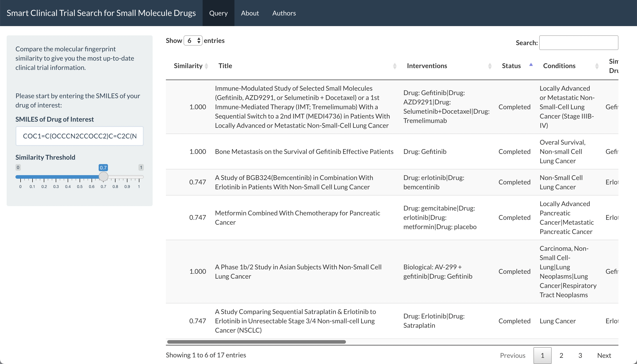Screen dimensions: 637x364
Task: Select the Metformin Combined With Chemotherapy title
Action: [297, 218]
